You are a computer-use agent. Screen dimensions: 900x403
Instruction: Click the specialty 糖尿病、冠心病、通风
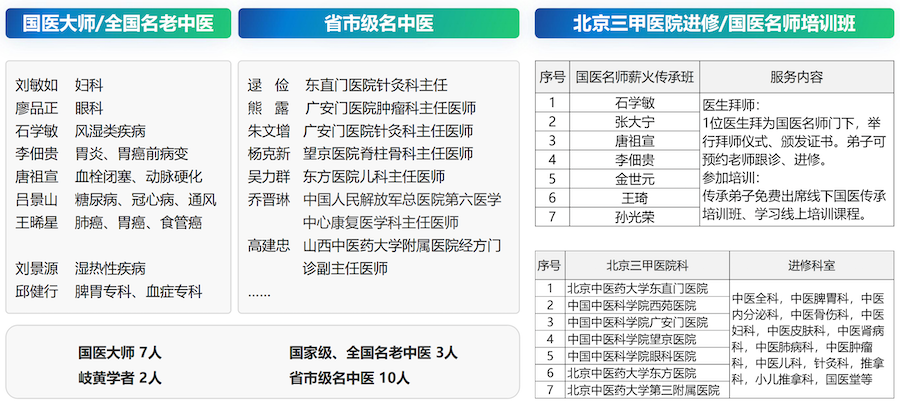point(146,200)
